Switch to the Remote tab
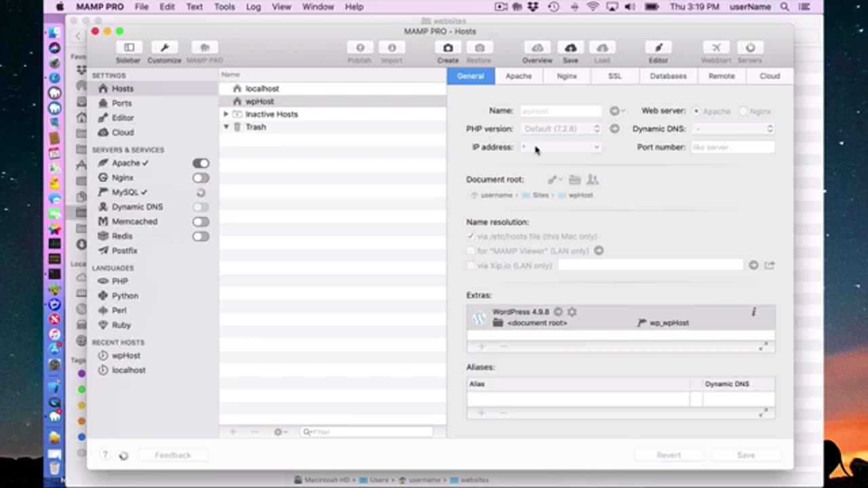The image size is (868, 488). pos(722,76)
